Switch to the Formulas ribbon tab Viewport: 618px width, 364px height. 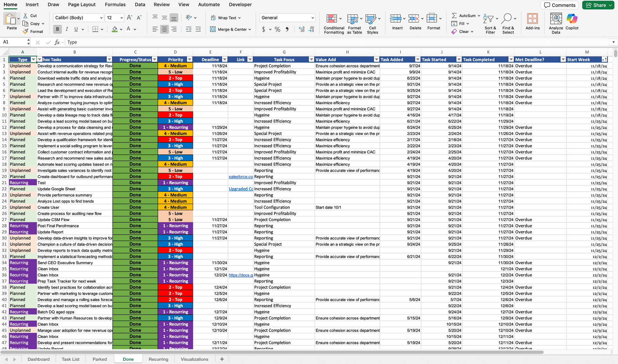(x=115, y=4)
